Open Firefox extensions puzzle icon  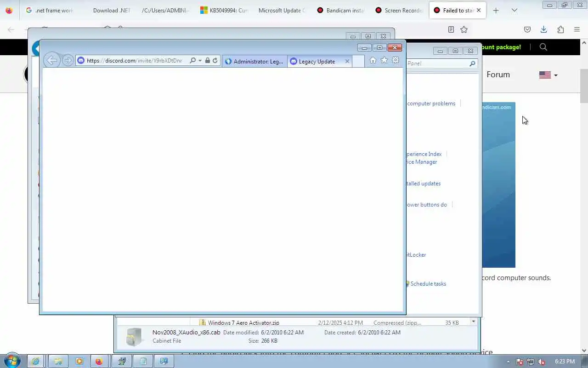pos(560,29)
